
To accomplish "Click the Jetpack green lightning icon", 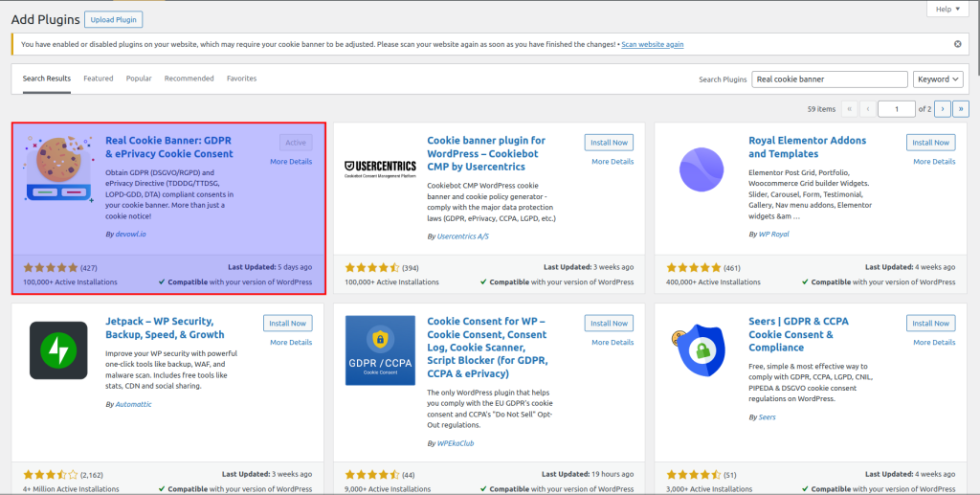I will coord(58,350).
